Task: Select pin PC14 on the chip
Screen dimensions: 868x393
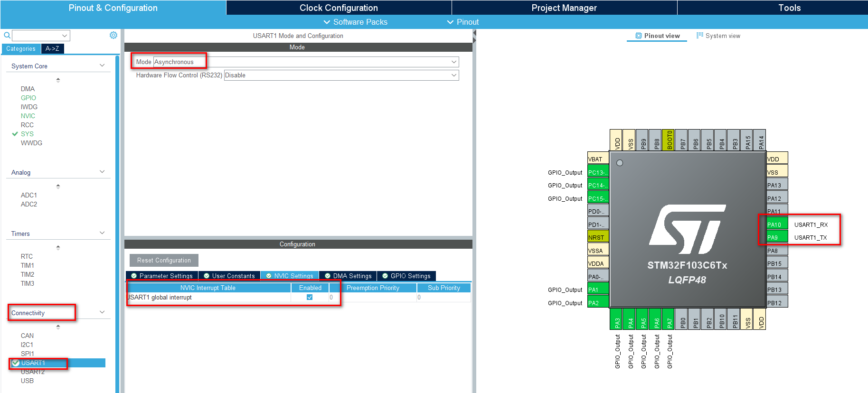Action: 598,185
